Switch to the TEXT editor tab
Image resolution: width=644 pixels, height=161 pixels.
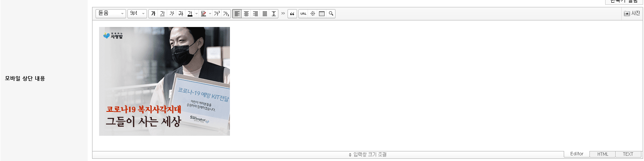click(x=628, y=154)
